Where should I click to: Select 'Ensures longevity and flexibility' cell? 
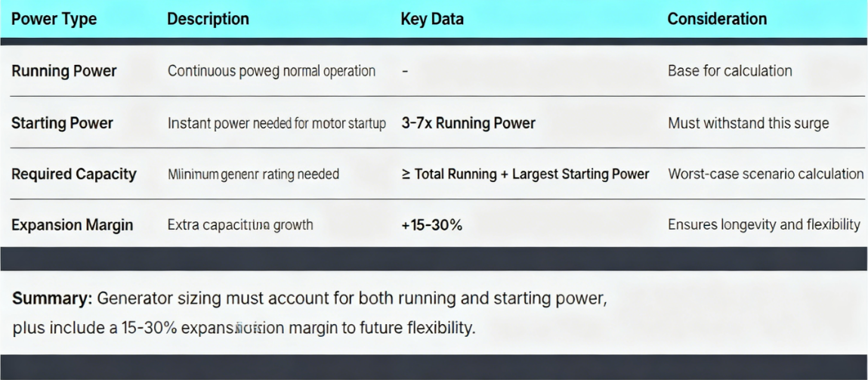[x=764, y=225]
